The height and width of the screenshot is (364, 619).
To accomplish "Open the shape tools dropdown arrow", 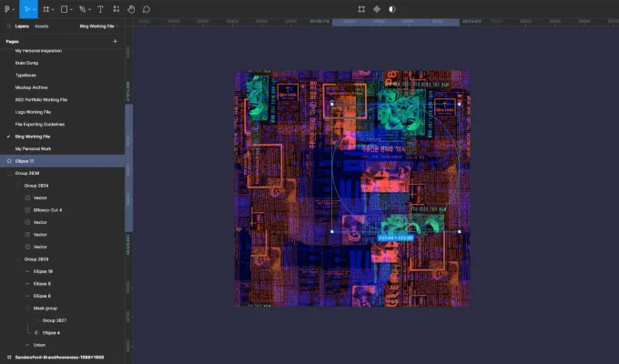I will click(71, 9).
